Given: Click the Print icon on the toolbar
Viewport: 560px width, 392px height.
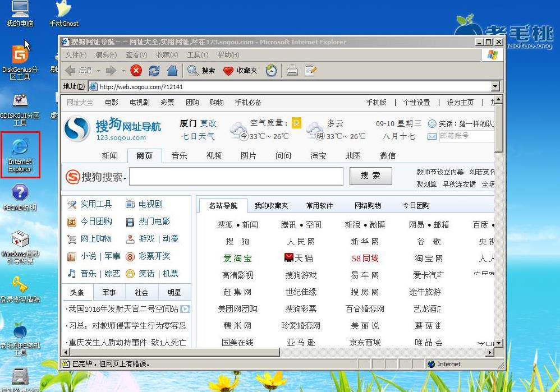Looking at the screenshot, I should click(x=291, y=70).
